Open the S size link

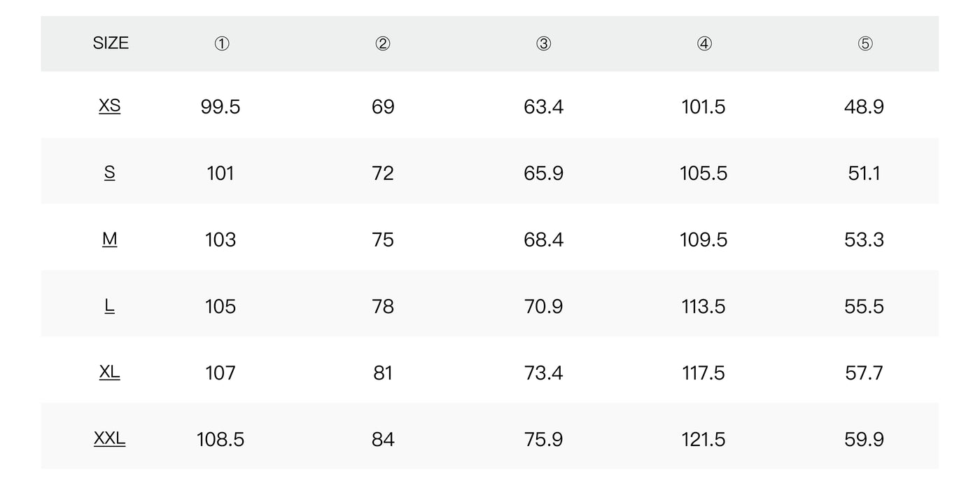click(110, 172)
